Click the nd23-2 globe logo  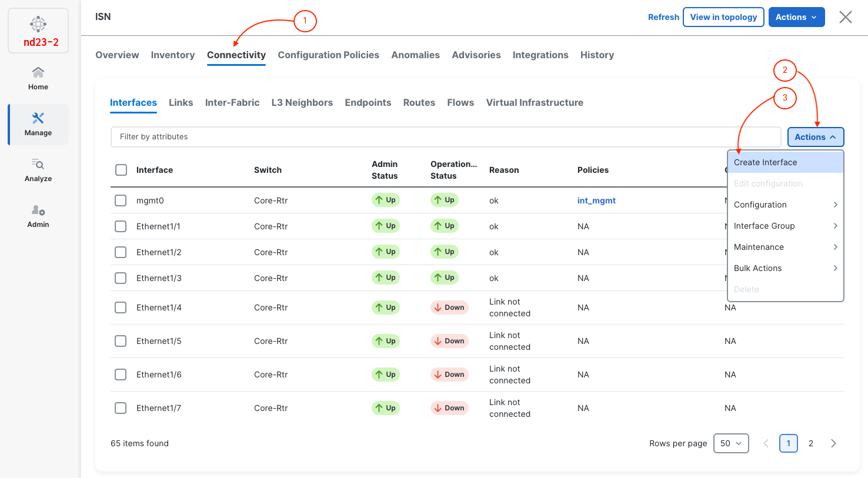pos(38,24)
